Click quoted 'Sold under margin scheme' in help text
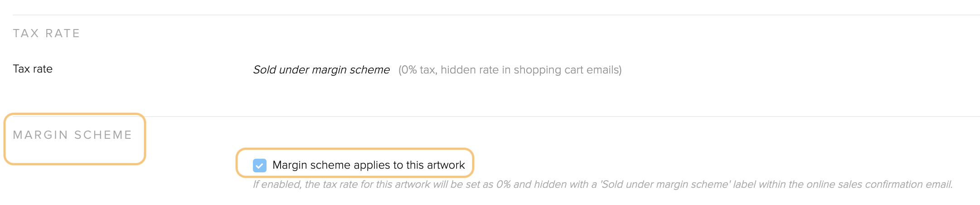Screen dimensions: 980x205 (665, 184)
